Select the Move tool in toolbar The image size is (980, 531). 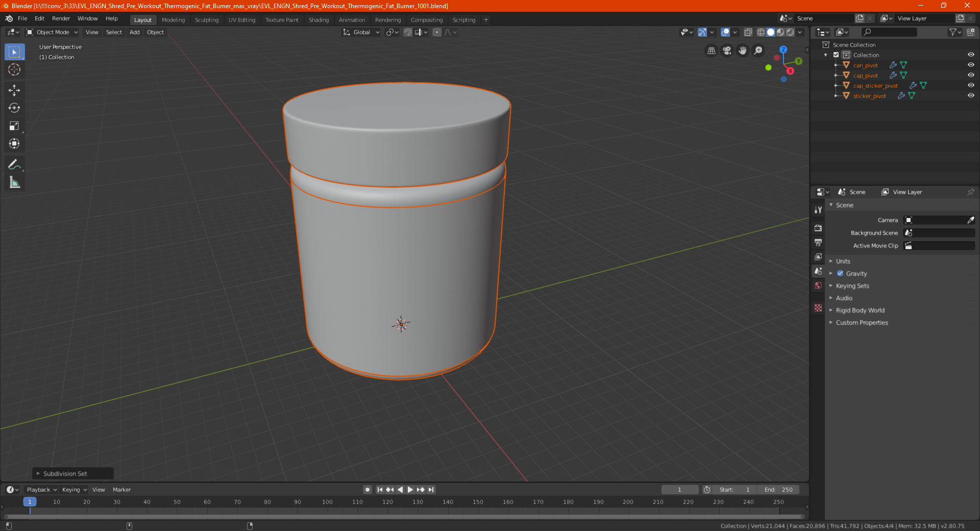(x=14, y=90)
